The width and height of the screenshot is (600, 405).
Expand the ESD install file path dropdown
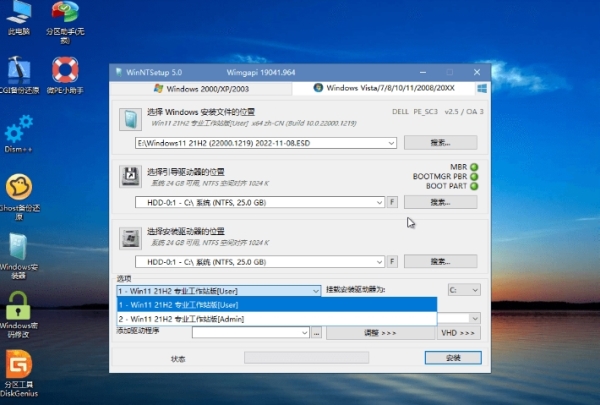[x=391, y=143]
